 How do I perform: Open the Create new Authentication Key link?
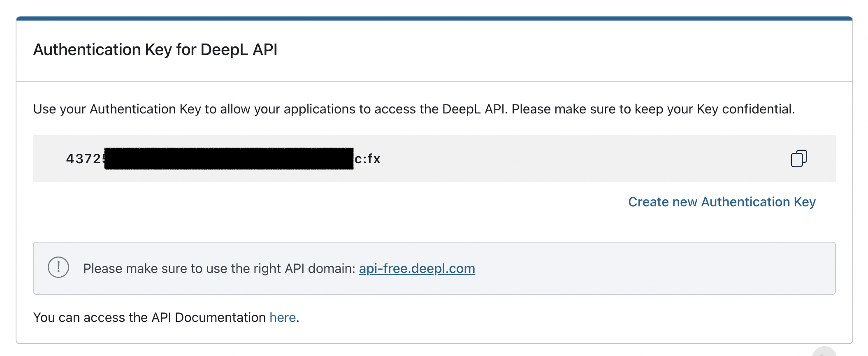click(x=722, y=202)
